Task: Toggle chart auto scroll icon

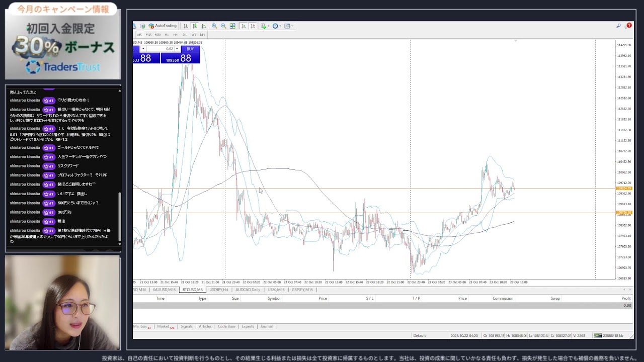Action: point(244,26)
